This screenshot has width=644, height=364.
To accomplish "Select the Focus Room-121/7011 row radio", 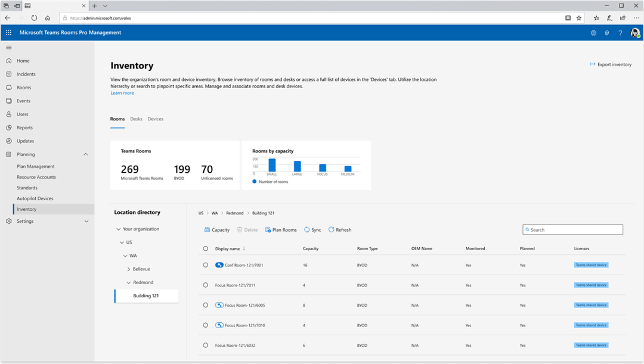I will pyautogui.click(x=205, y=285).
